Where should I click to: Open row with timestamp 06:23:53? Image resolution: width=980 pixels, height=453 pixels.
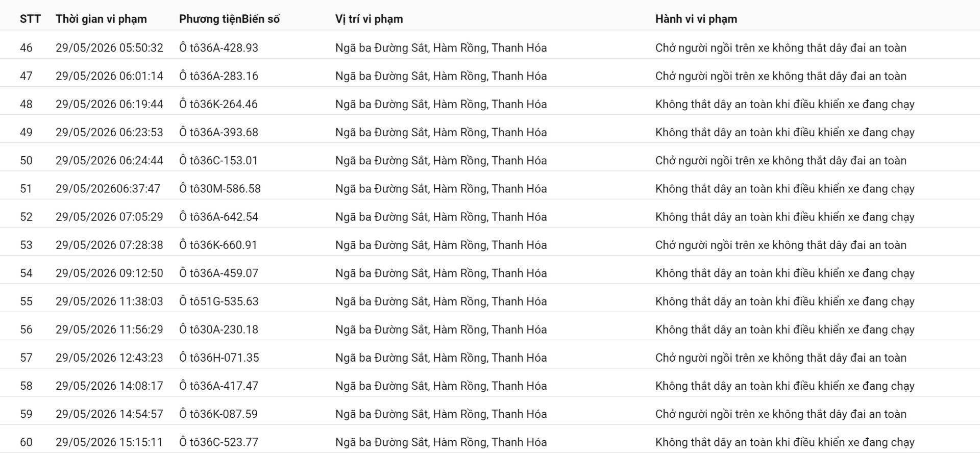[x=490, y=132]
